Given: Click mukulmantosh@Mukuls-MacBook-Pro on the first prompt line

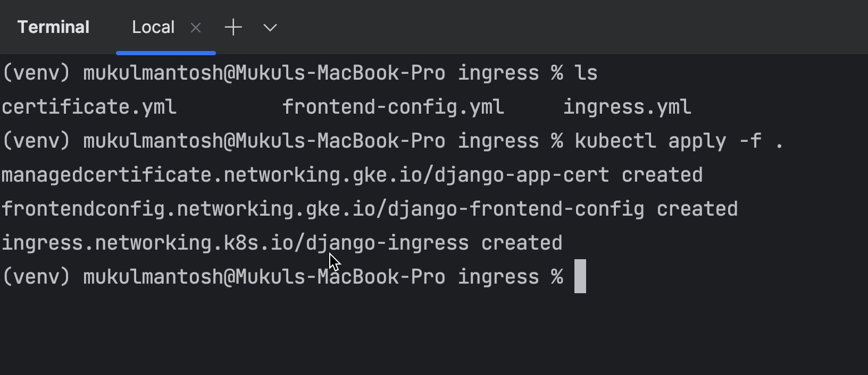Looking at the screenshot, I should pyautogui.click(x=264, y=73).
